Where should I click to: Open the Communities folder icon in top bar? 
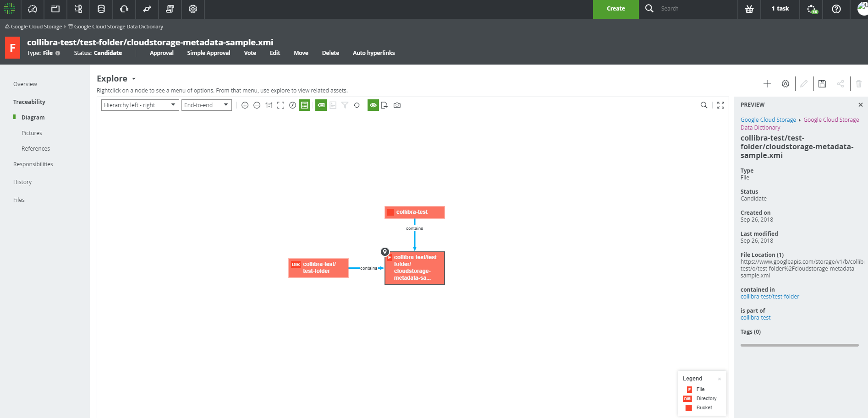[55, 9]
